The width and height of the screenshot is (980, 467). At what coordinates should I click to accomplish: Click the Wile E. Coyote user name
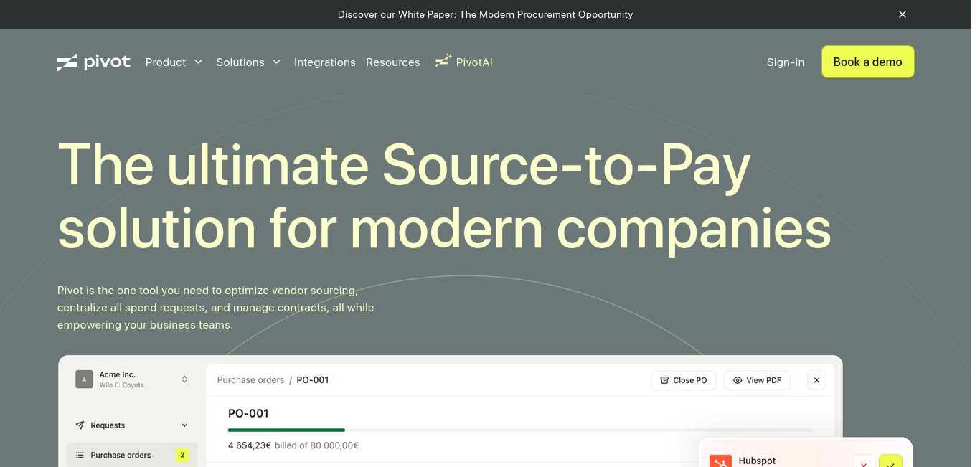click(x=122, y=385)
